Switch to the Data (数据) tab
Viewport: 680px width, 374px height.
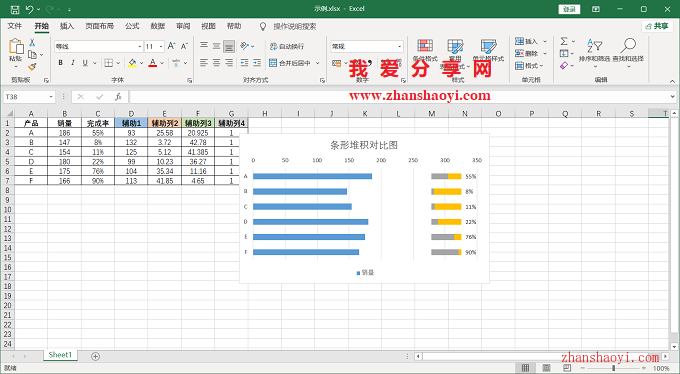click(x=158, y=26)
